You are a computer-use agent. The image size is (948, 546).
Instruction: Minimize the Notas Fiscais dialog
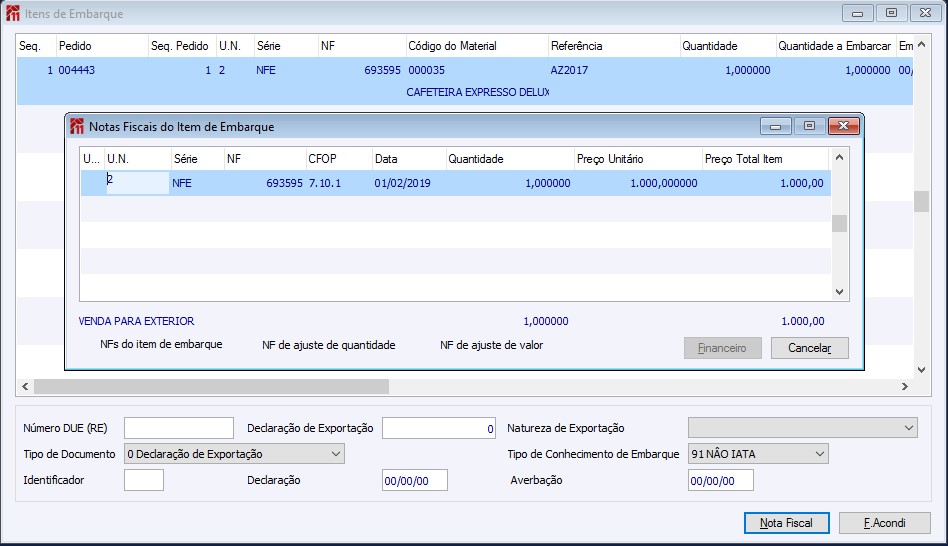(776, 126)
